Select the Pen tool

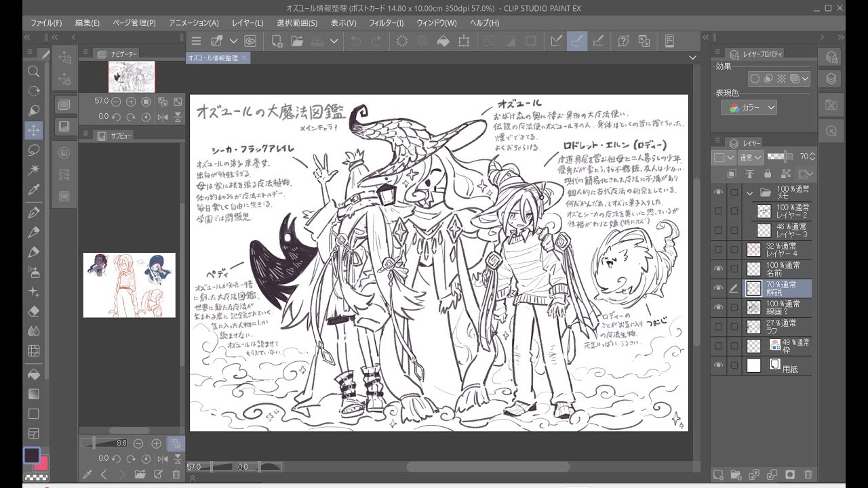click(33, 213)
